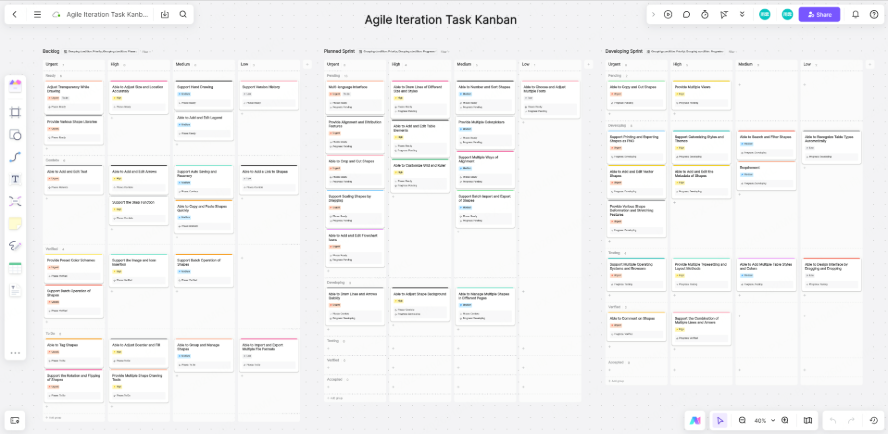This screenshot has height=434, width=888.
Task: Click Add group under the Backlog board
Action: click(53, 418)
